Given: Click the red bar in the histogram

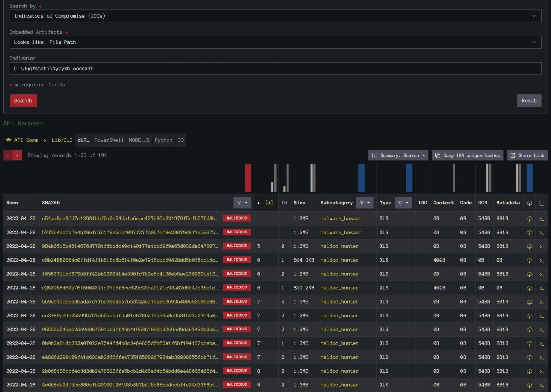Looking at the screenshot, I should (248, 178).
